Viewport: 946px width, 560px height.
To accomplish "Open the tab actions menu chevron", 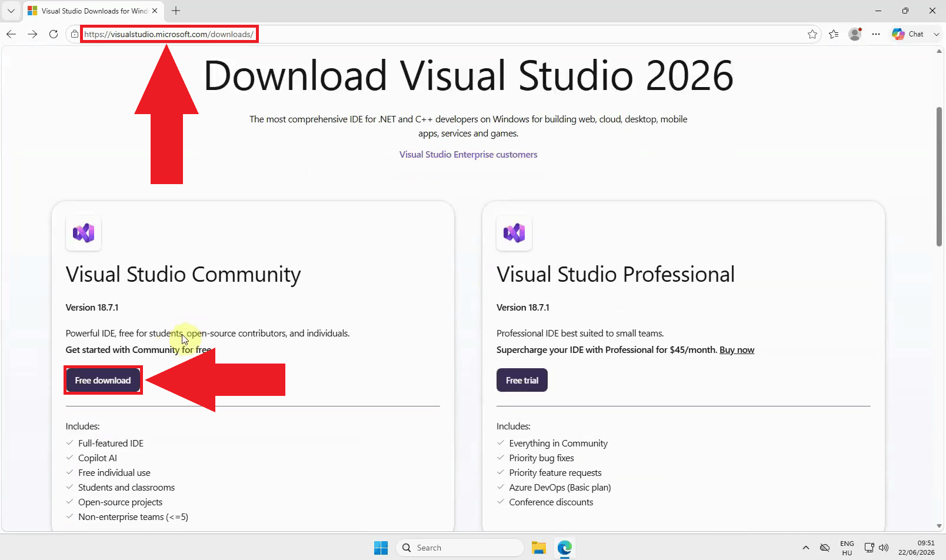I will tap(11, 11).
